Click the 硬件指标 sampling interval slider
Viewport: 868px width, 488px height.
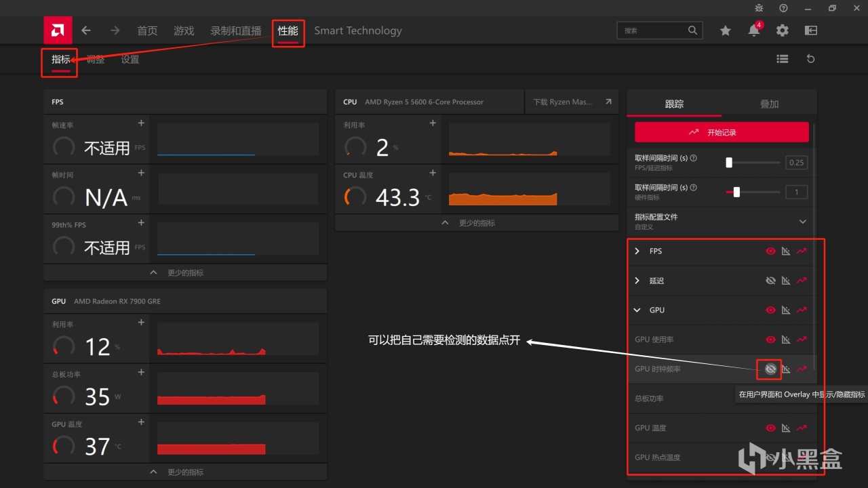pos(753,192)
